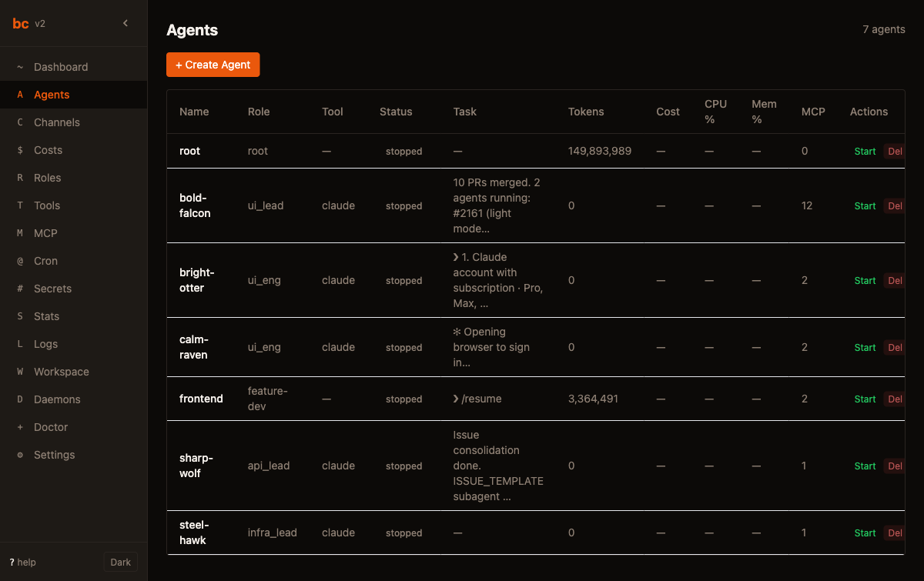Start the bold-falcon agent
Image resolution: width=924 pixels, height=581 pixels.
pos(865,206)
